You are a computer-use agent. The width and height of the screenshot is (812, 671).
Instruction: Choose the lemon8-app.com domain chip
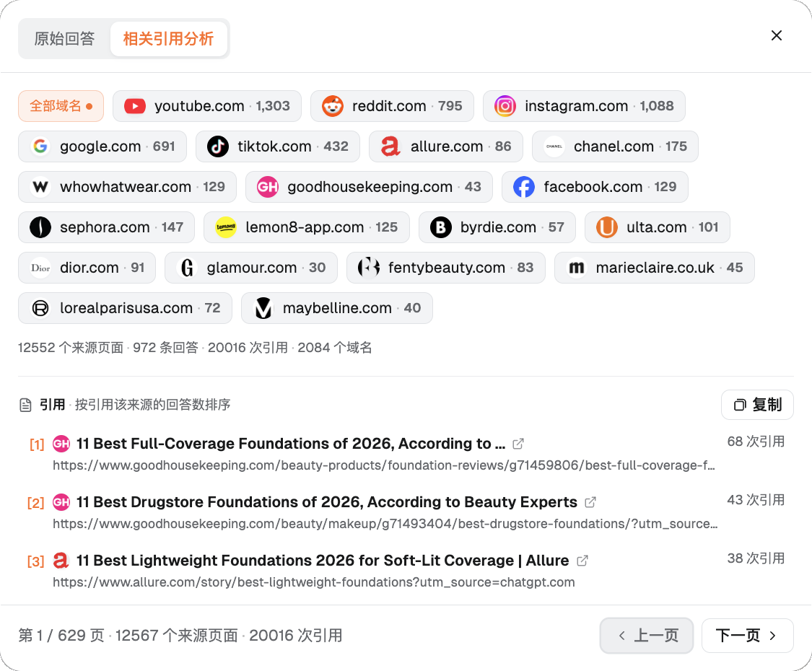pyautogui.click(x=307, y=227)
